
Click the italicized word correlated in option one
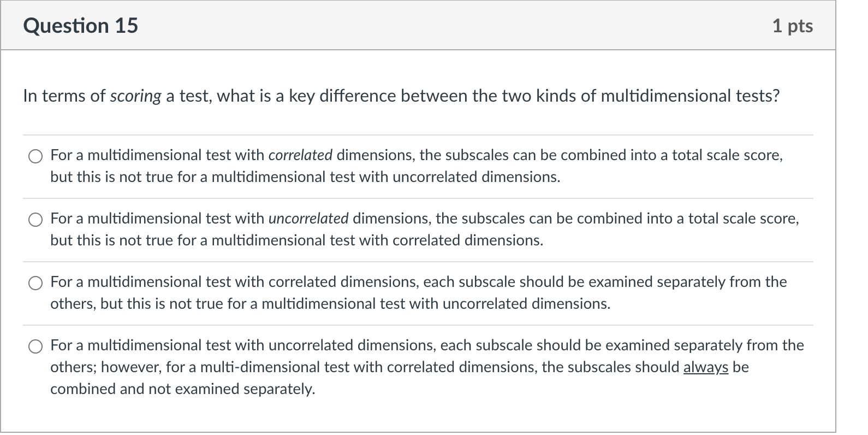click(x=300, y=155)
